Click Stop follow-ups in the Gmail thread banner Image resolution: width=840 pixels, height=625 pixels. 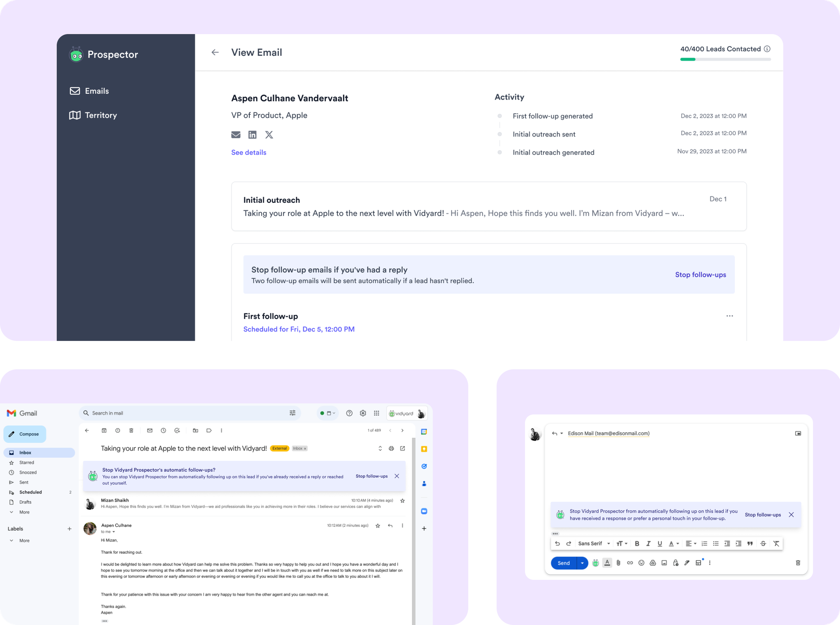tap(372, 476)
